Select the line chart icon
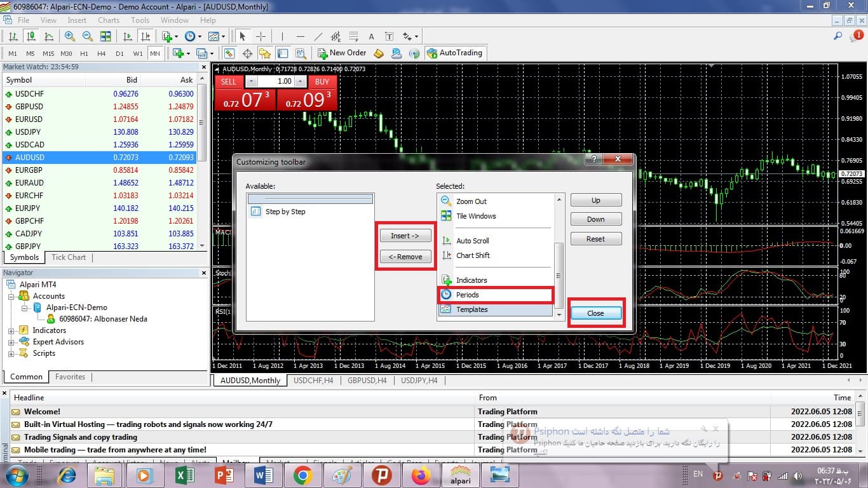 (x=48, y=36)
